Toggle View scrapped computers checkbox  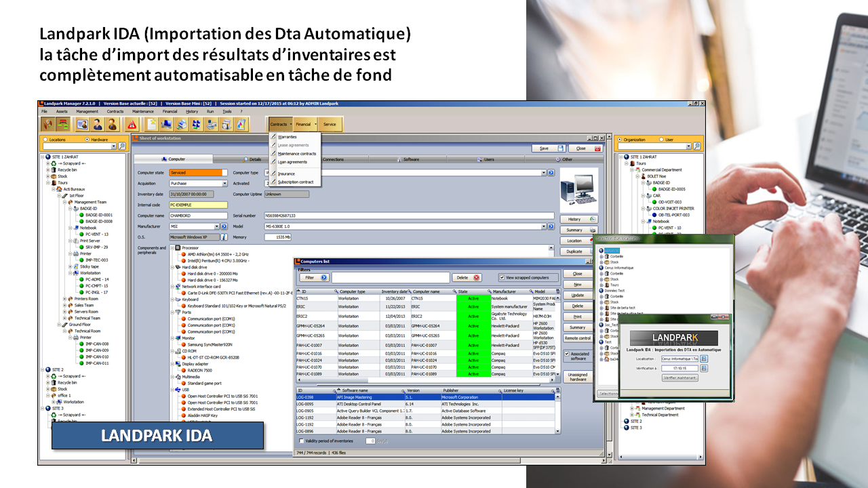click(501, 277)
